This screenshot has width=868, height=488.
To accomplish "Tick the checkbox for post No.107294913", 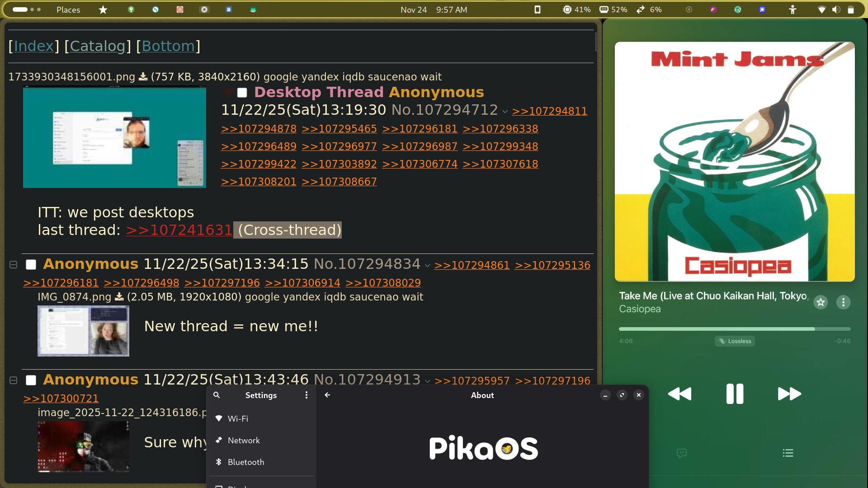I will coord(31,380).
